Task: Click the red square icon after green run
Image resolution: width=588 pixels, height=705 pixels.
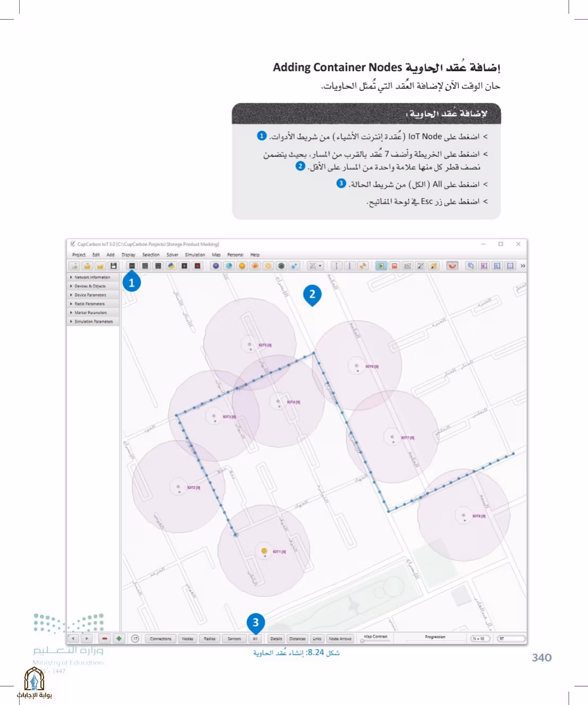Action: pos(395,266)
